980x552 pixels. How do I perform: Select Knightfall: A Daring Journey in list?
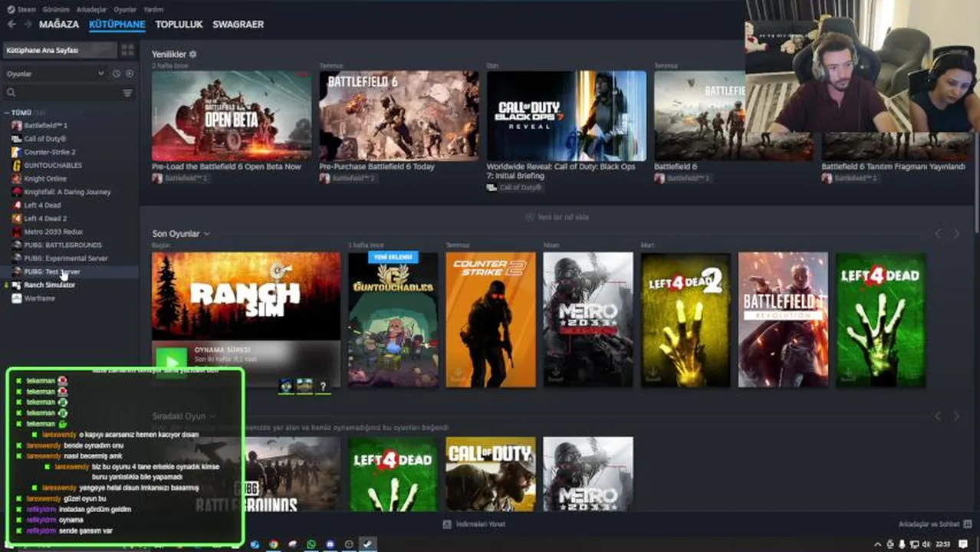coord(69,192)
